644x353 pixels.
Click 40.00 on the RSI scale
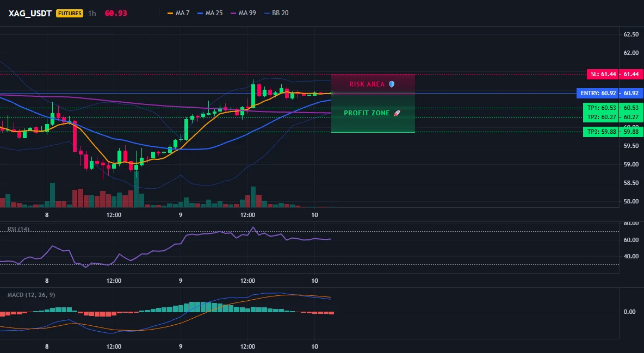tap(631, 256)
